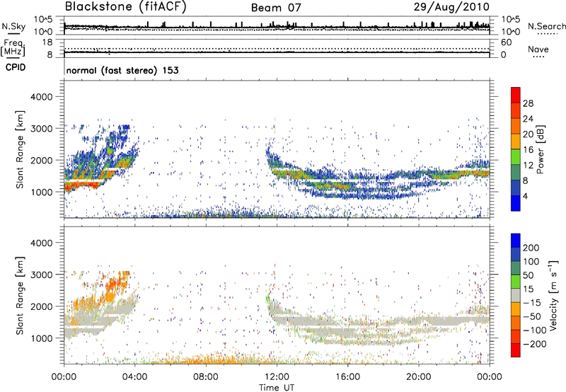566x392 pixels.
Task: Click the bright blue bottom Power colorbar segment
Action: [x=516, y=203]
